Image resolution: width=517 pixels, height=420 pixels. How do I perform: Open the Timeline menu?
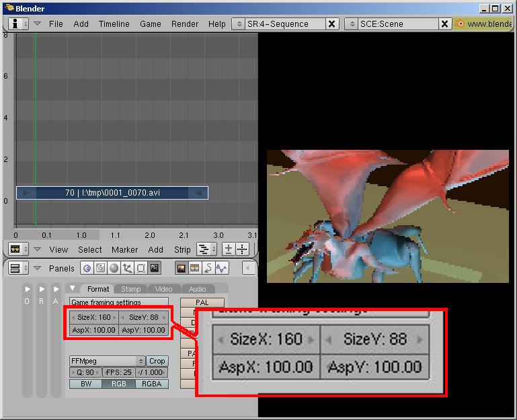(114, 24)
